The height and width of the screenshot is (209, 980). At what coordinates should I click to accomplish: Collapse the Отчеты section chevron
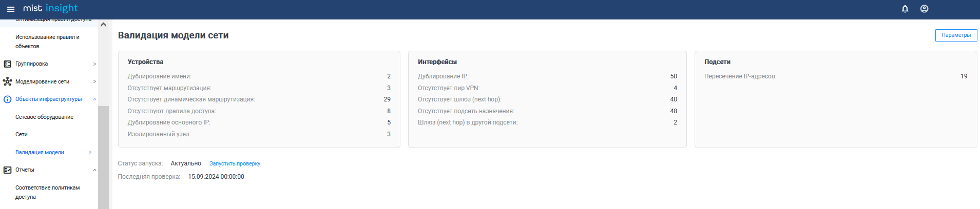(x=94, y=170)
